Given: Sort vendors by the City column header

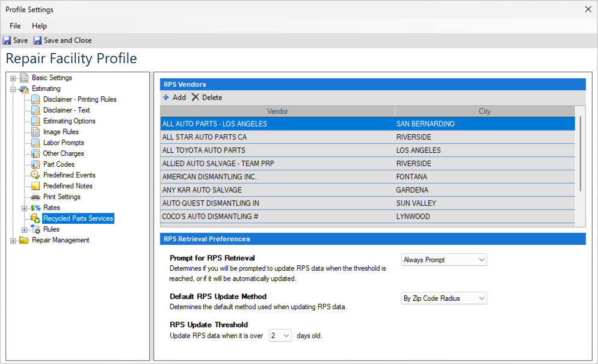Looking at the screenshot, I should 485,111.
